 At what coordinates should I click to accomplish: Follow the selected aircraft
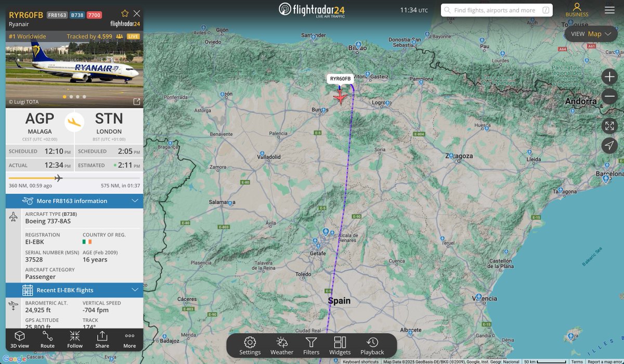click(x=75, y=339)
